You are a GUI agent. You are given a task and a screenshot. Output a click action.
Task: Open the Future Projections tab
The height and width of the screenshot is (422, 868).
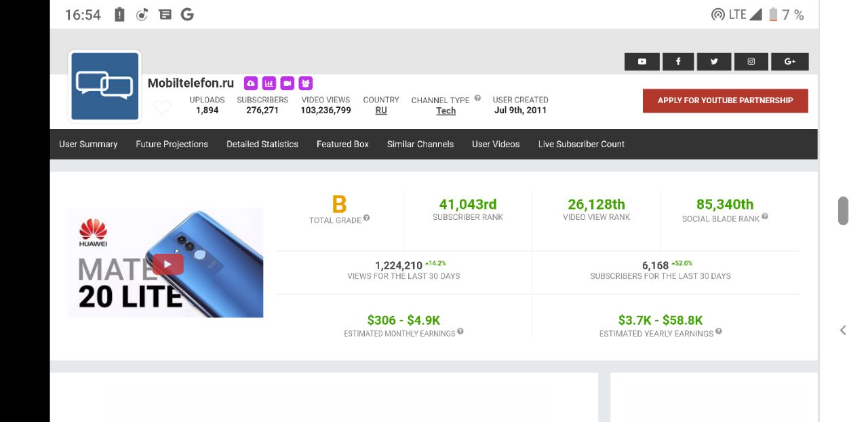172,144
